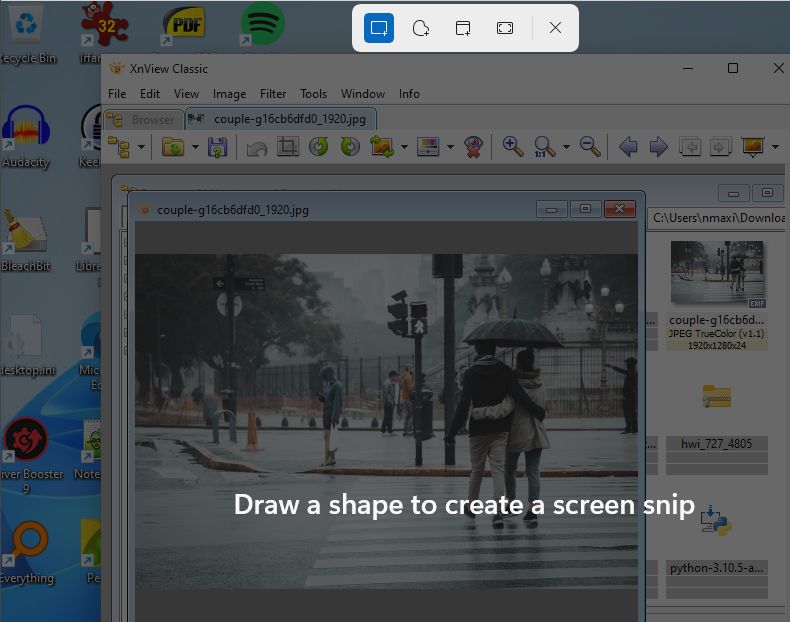Screen dimensions: 790x622
Task: Select Freeform snip mode
Action: pyautogui.click(x=421, y=28)
